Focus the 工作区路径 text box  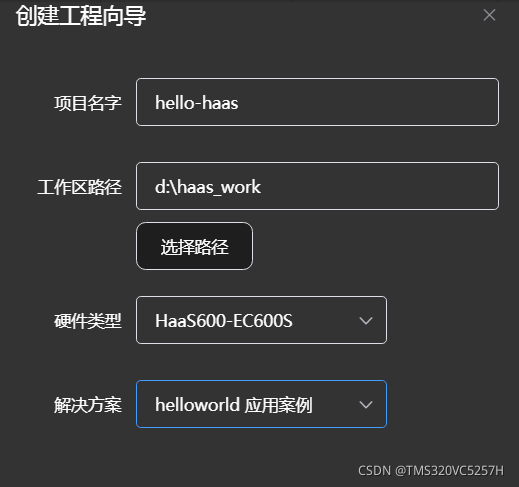click(x=317, y=186)
